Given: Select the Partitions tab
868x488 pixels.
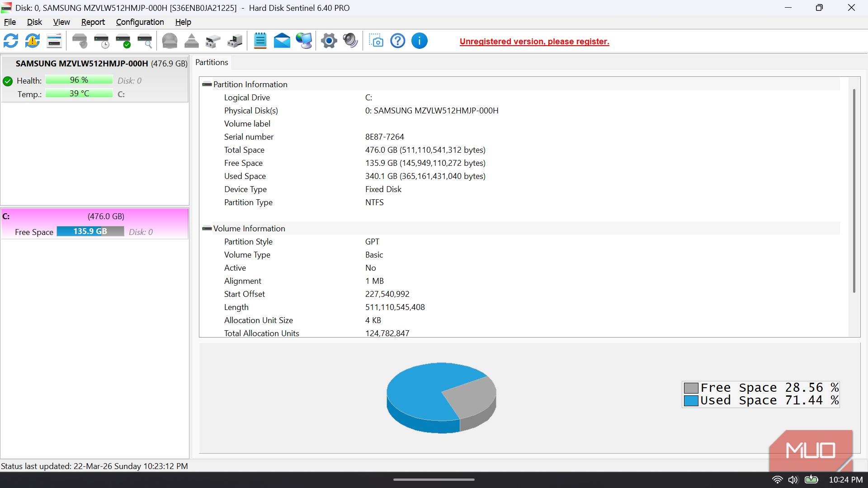Looking at the screenshot, I should 212,62.
